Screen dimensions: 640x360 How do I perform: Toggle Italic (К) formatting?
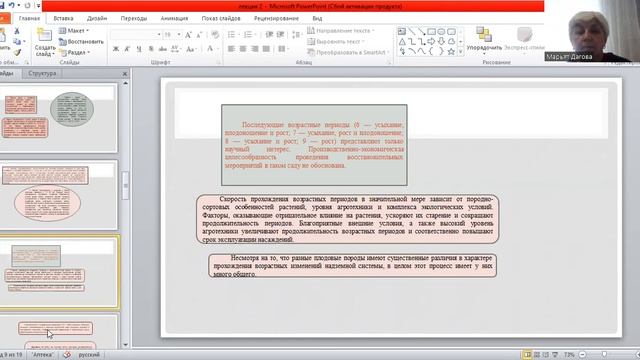(127, 49)
